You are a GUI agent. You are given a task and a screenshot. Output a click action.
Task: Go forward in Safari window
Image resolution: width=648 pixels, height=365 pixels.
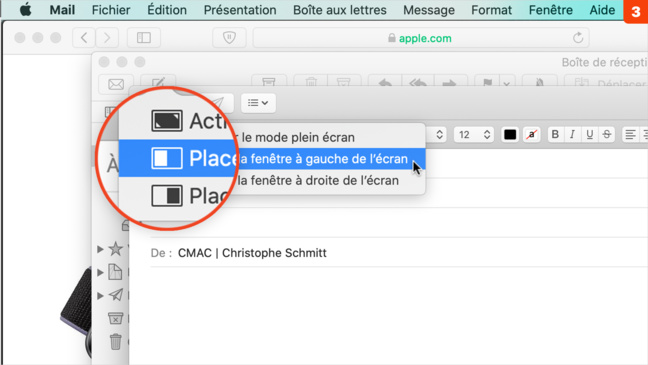107,38
